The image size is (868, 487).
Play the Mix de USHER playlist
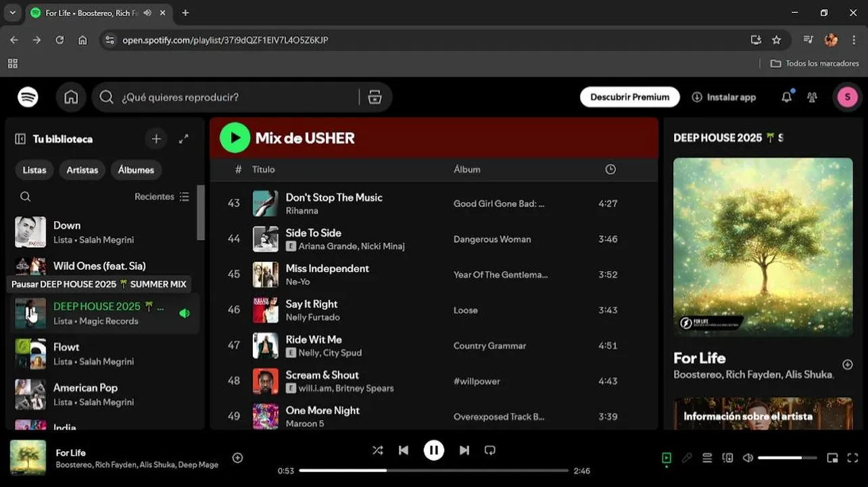point(235,138)
